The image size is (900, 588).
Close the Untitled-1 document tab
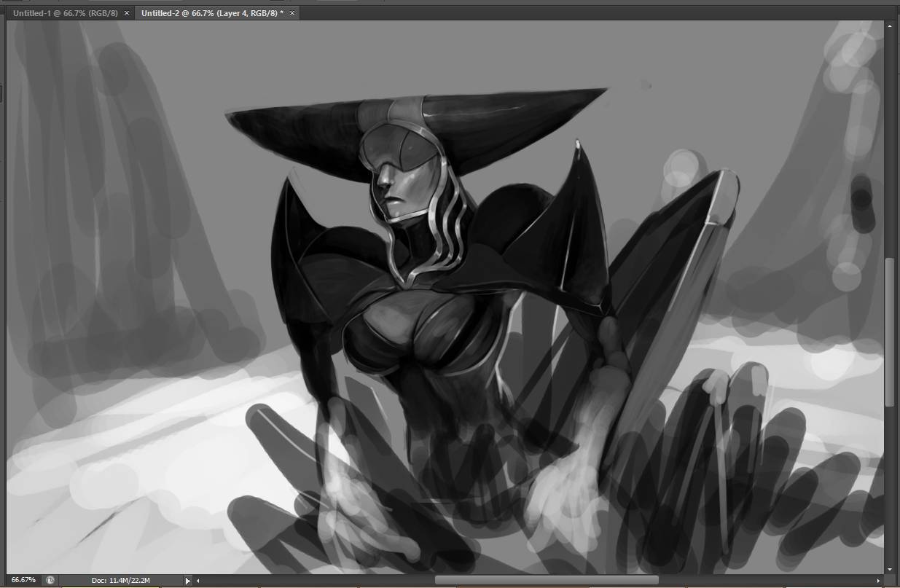click(127, 13)
